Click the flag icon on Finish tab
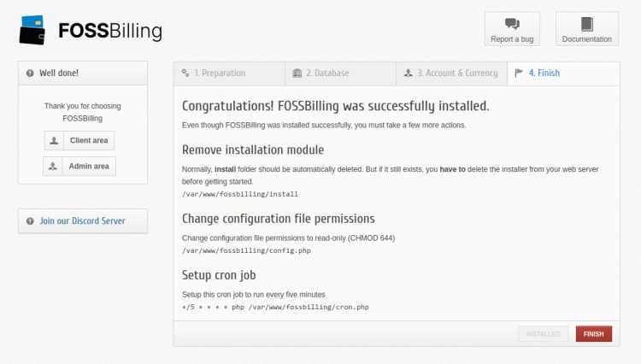Screen dimensions: 641x364 coord(519,73)
